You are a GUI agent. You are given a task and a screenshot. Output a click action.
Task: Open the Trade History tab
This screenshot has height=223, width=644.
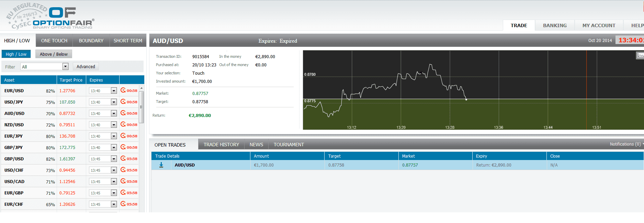coord(221,145)
